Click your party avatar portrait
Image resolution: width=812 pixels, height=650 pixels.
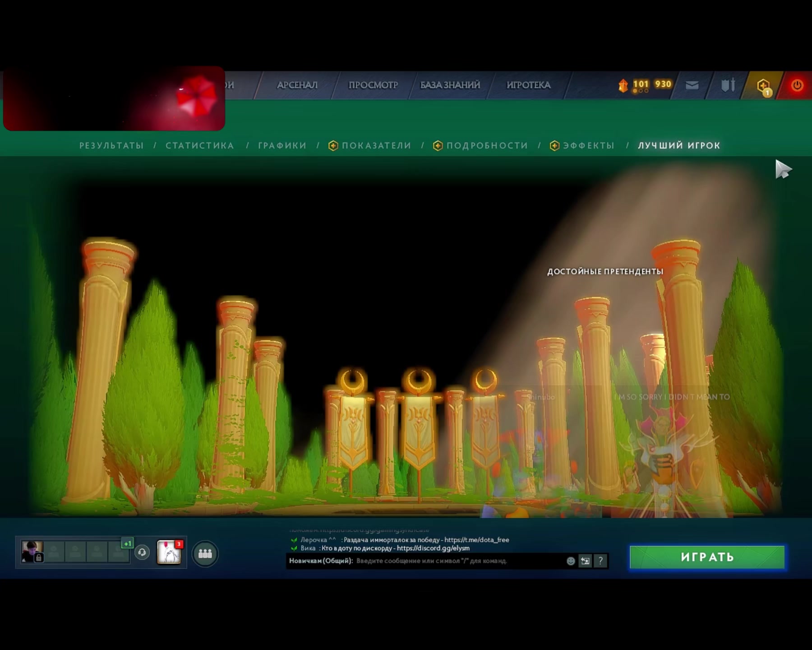[32, 552]
